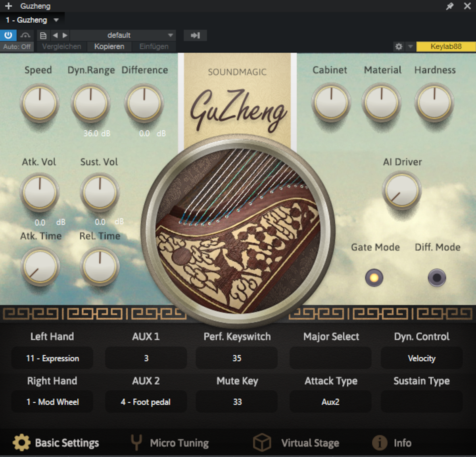The image size is (476, 457).
Task: Click the preset file document icon
Action: coord(43,35)
